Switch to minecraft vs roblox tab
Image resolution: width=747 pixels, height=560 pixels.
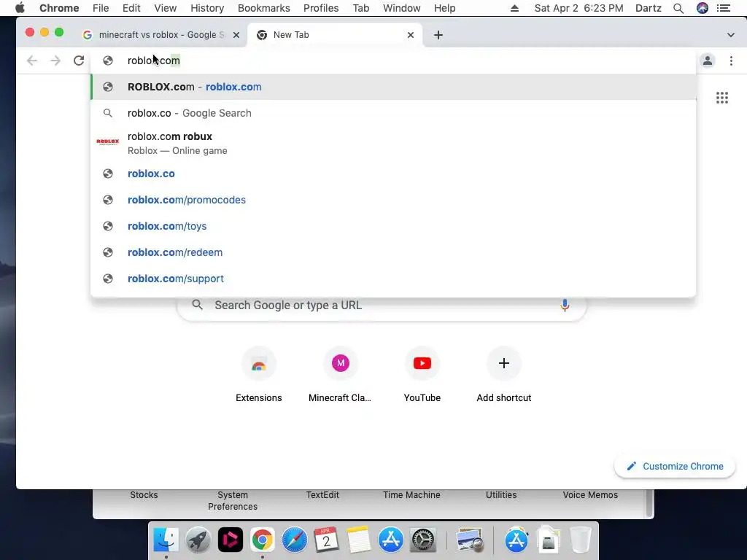tap(161, 35)
